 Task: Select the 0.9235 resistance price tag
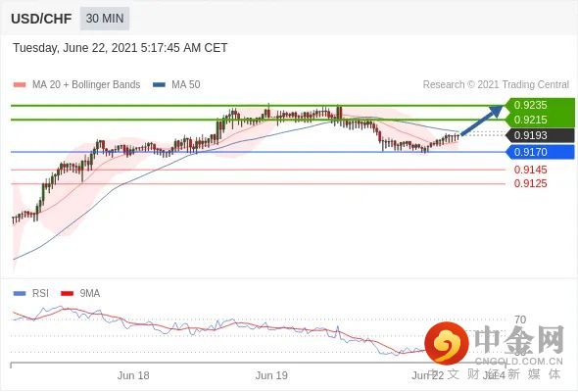click(540, 105)
